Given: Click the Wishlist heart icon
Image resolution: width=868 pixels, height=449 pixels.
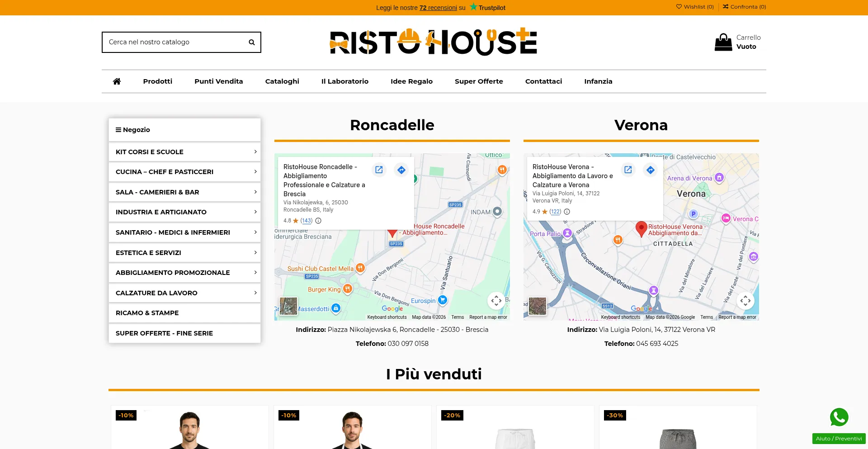Looking at the screenshot, I should tap(679, 7).
